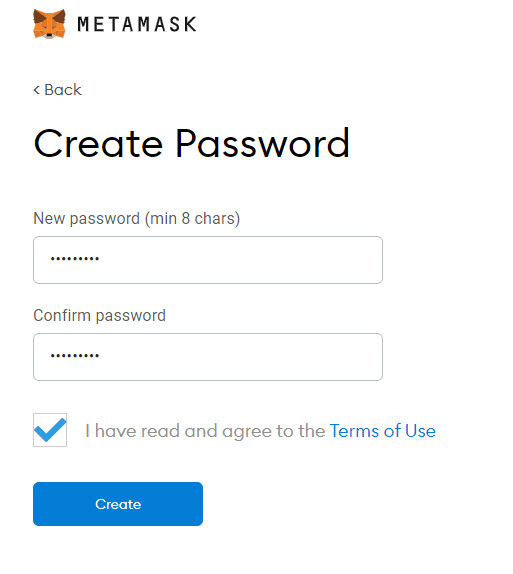This screenshot has width=513, height=574.
Task: Go back using the Back link
Action: [57, 90]
